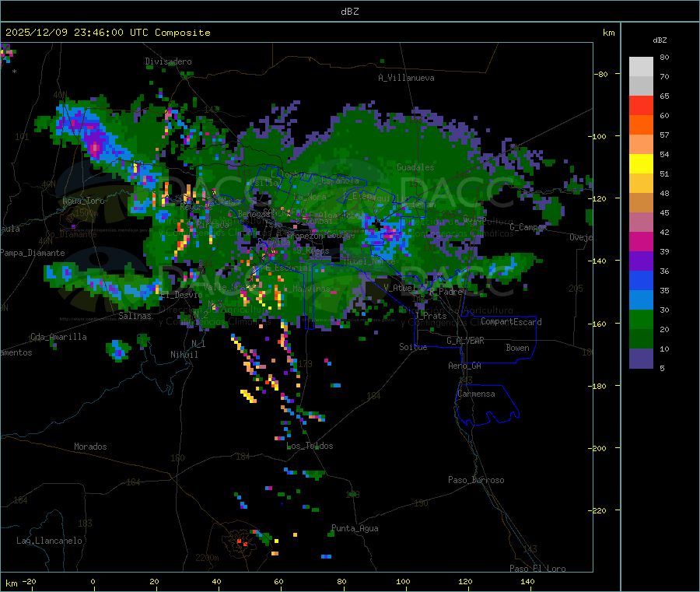The height and width of the screenshot is (592, 700).
Task: Select the white 70–80 dBZ legend swatch
Action: tap(641, 67)
